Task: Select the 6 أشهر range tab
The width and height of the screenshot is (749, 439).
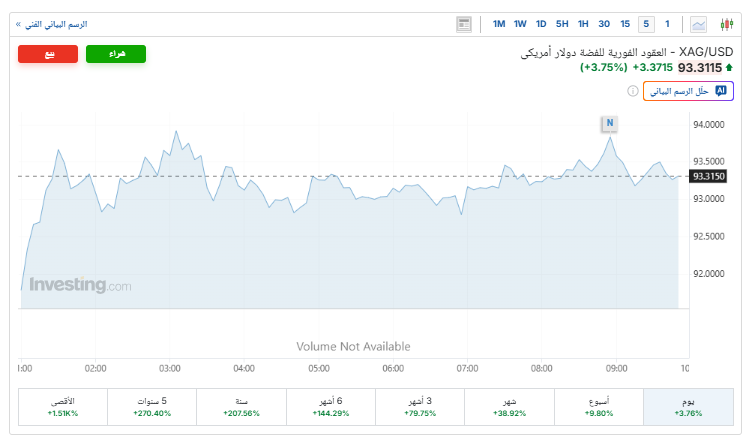Action: click(x=331, y=405)
